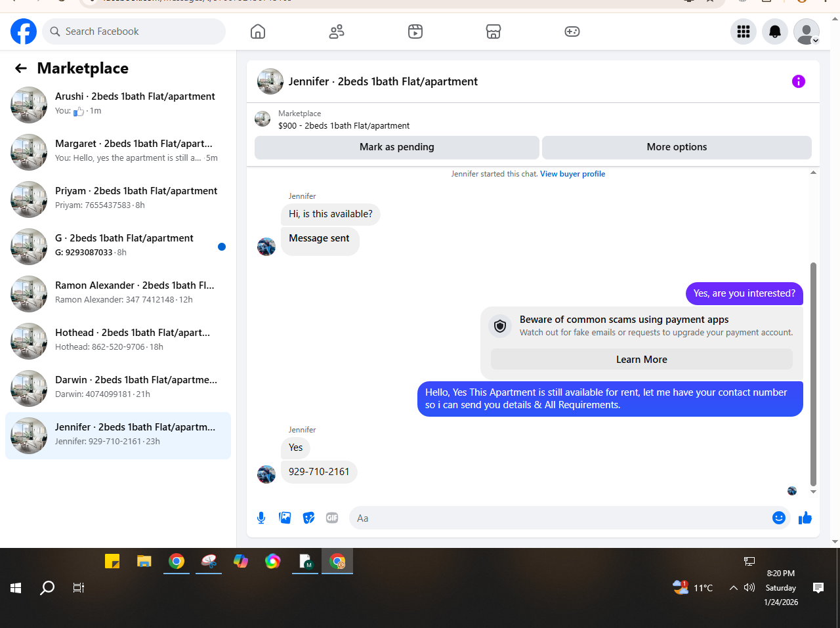Open the Hothead conversation
Screen dimensions: 840x628
click(x=118, y=341)
